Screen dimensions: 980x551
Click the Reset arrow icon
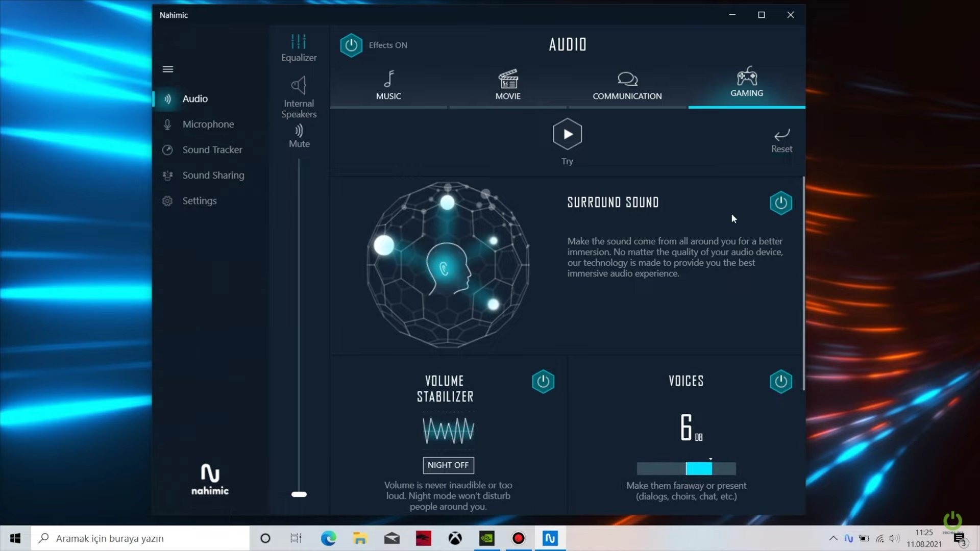(x=781, y=135)
